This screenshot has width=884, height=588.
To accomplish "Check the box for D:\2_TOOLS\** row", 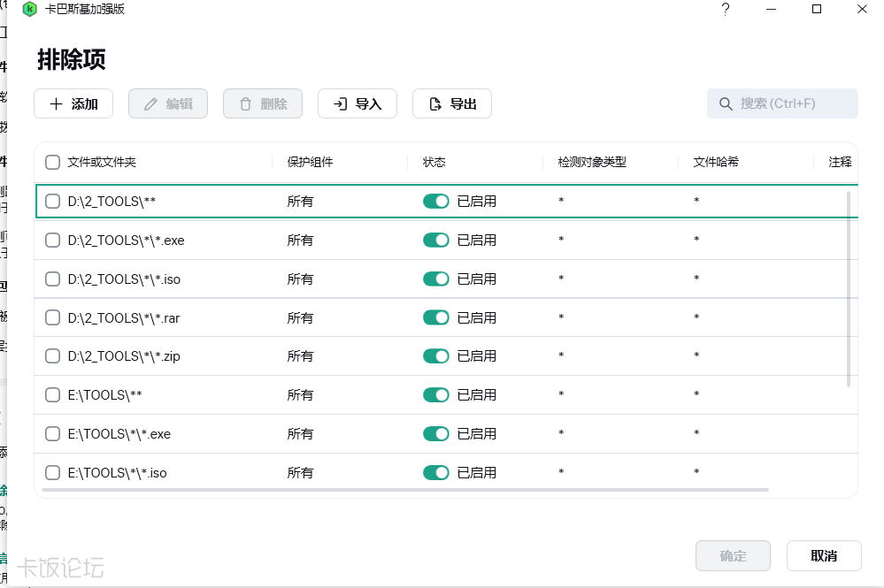I will (52, 201).
